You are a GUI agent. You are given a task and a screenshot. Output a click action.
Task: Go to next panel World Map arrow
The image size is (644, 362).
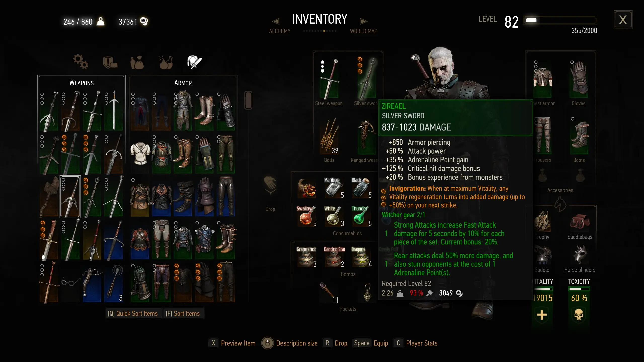pyautogui.click(x=364, y=21)
